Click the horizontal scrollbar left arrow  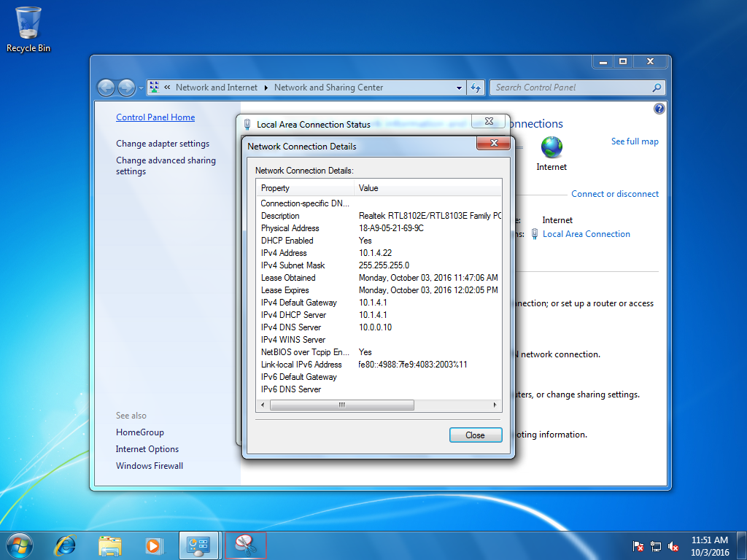click(x=263, y=405)
